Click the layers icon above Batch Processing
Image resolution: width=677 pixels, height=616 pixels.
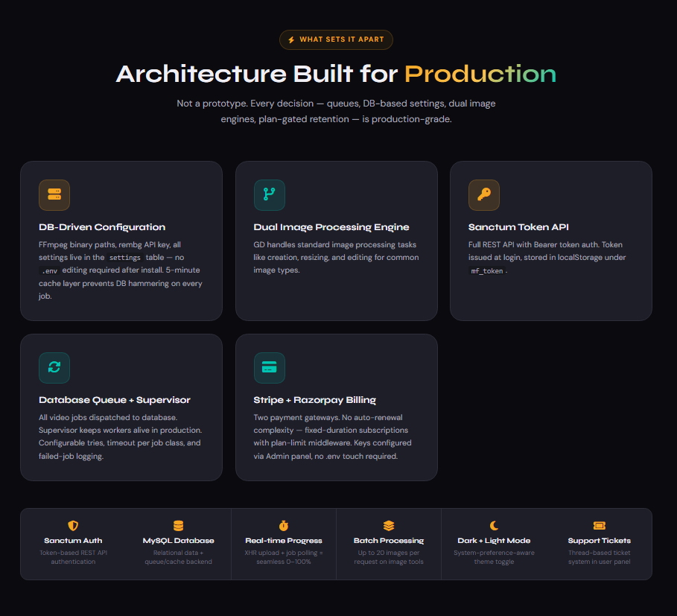click(389, 525)
